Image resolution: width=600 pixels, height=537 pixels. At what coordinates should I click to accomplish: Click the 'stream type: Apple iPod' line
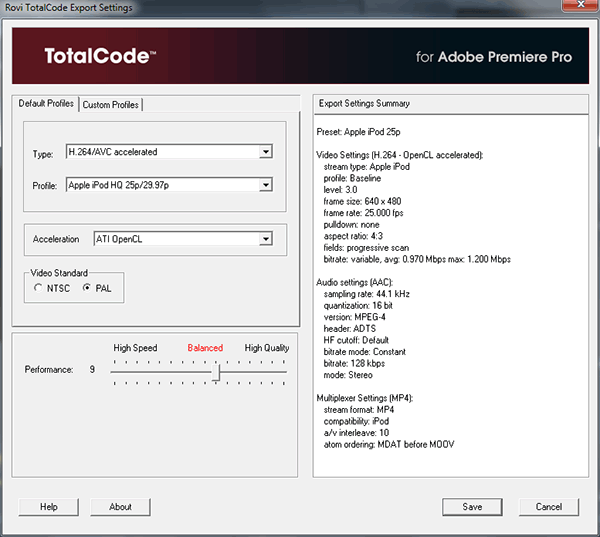[366, 167]
